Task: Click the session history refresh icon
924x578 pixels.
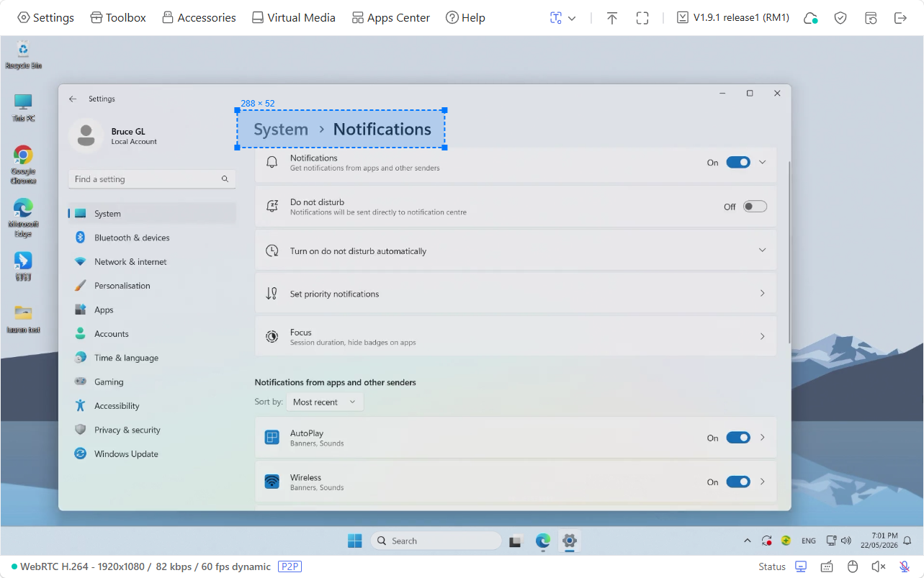Action: point(871,18)
